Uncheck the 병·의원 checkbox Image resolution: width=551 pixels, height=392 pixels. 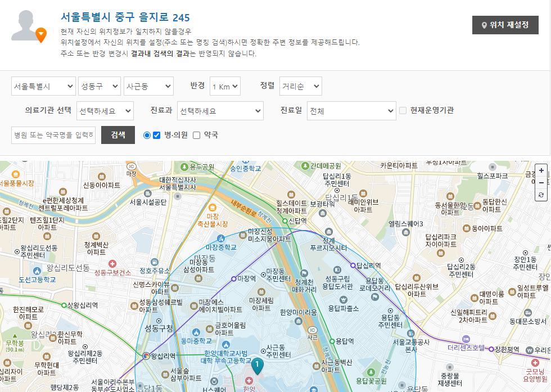pos(156,135)
